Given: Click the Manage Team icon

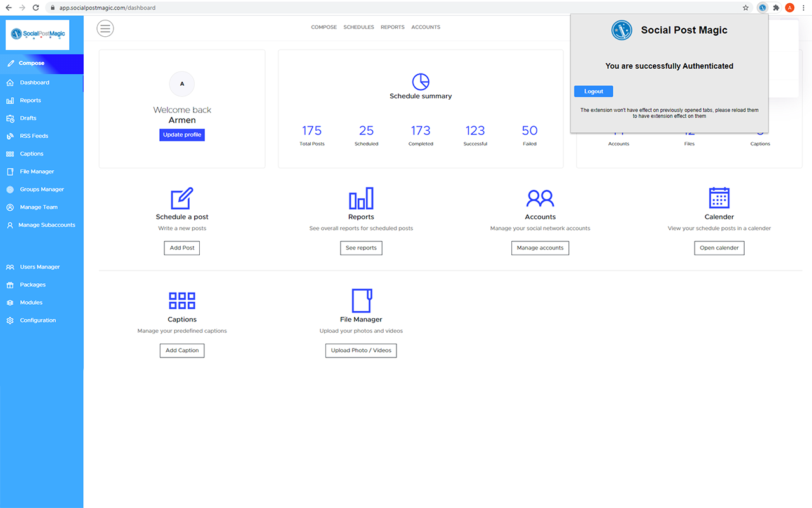Looking at the screenshot, I should (10, 207).
